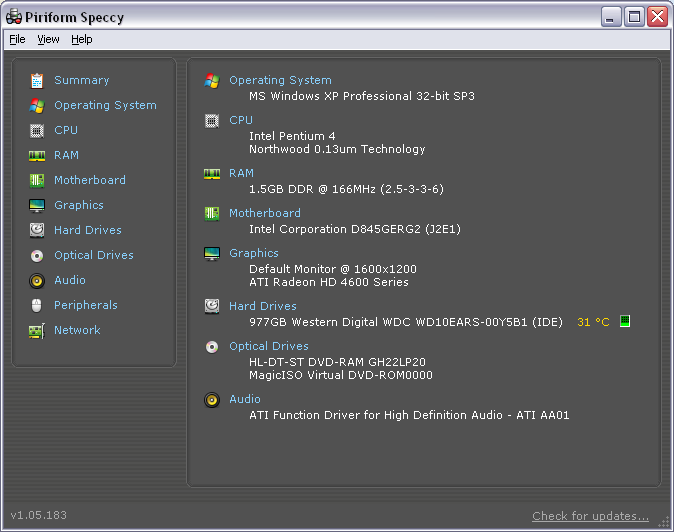Click the green hard drive temperature indicator
Viewport: 674px width, 532px height.
625,321
